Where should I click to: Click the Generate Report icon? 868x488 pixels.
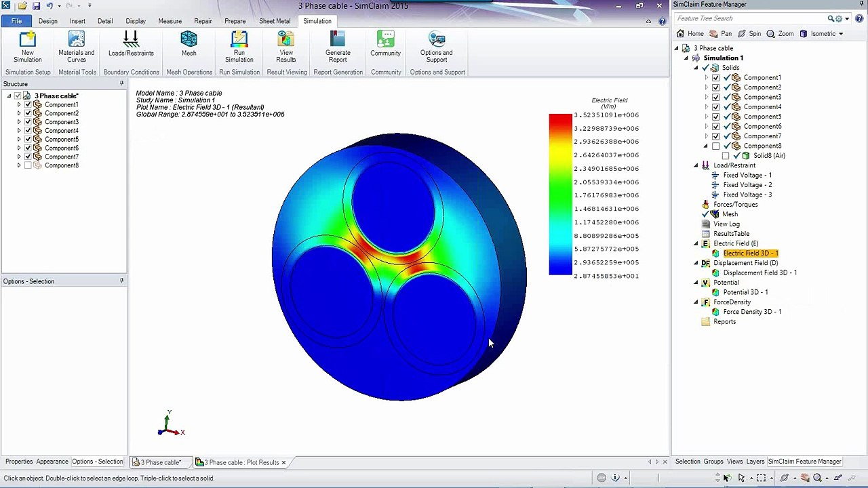point(338,39)
